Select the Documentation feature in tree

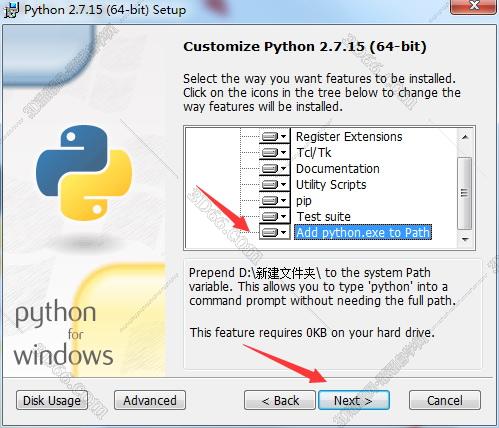[x=337, y=169]
